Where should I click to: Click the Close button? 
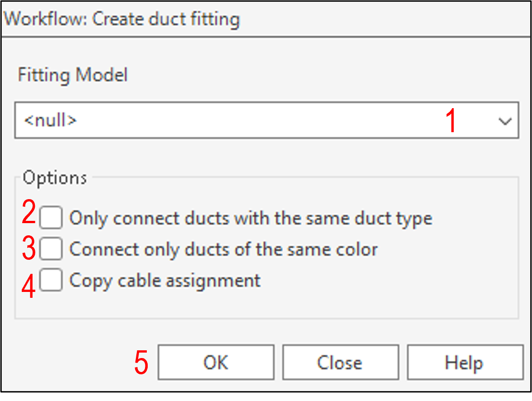coord(340,363)
